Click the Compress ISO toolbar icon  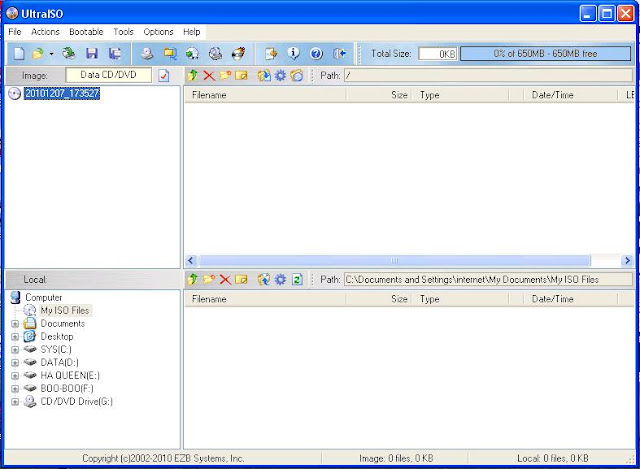[170, 53]
